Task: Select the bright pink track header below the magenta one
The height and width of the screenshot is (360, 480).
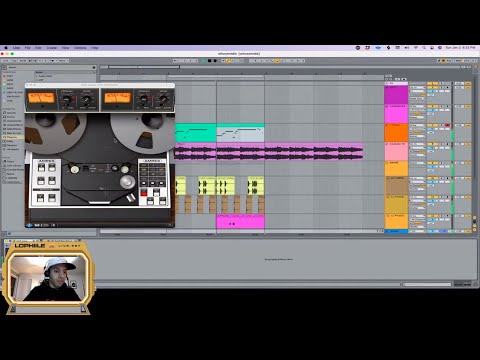Action: [396, 114]
